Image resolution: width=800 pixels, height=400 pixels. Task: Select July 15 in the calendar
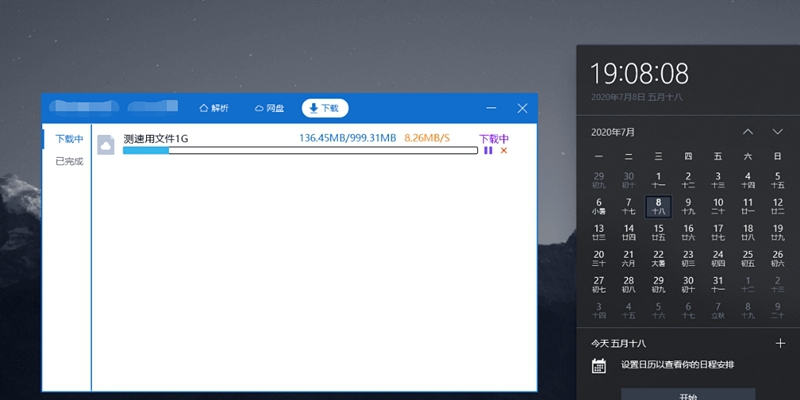coord(658,233)
